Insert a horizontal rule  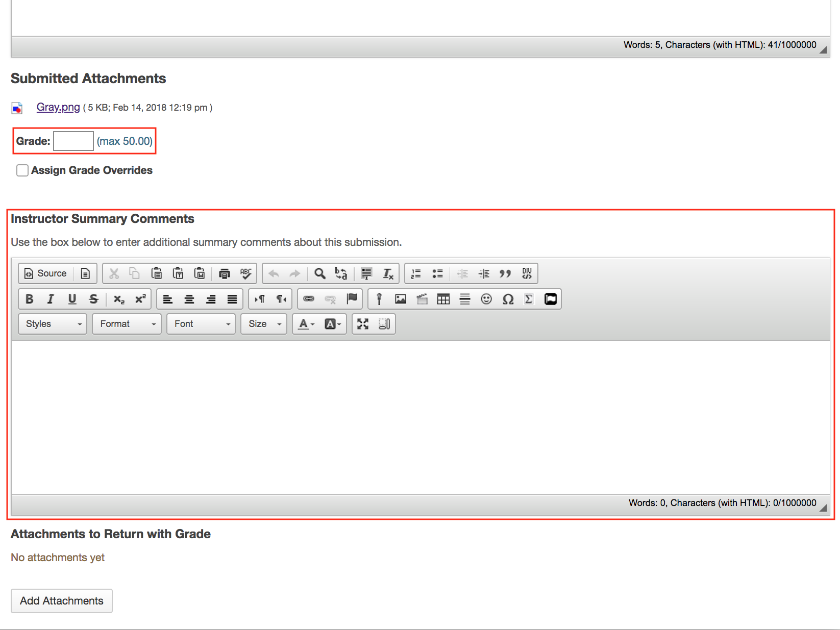(x=465, y=299)
